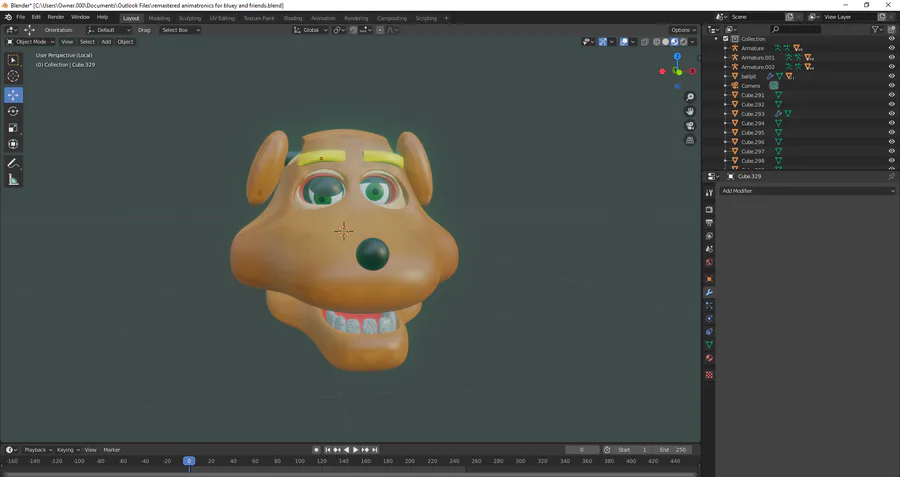Open the viewport Add menu
Screen dimensions: 900x477
pyautogui.click(x=106, y=42)
